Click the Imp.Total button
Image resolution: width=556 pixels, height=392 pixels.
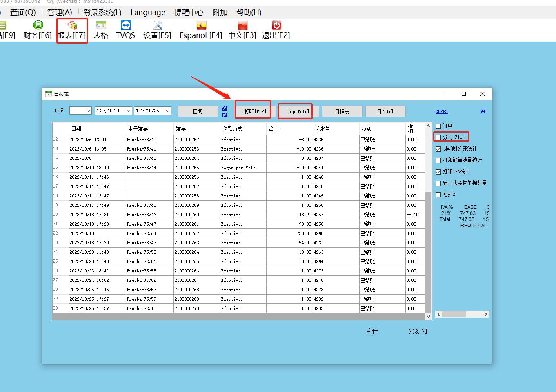298,111
